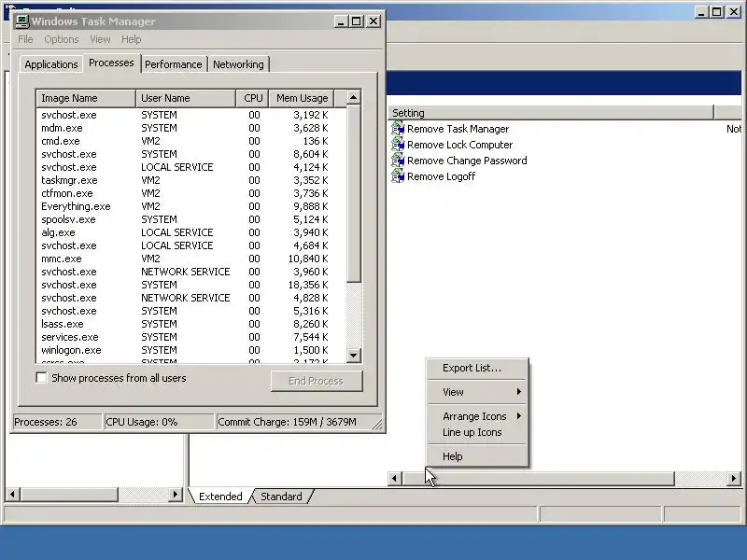Select the Processes tab
The image size is (747, 560).
[x=111, y=63]
